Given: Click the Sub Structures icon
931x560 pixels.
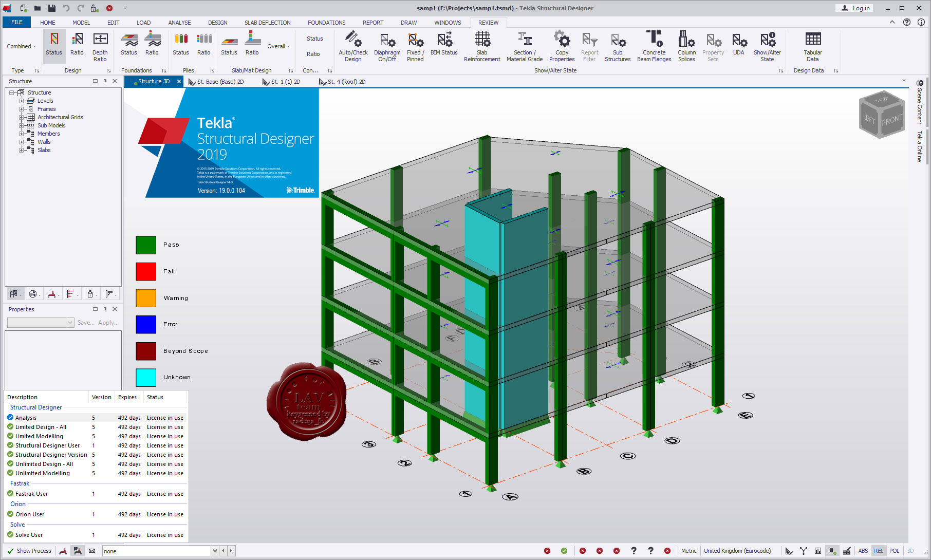Looking at the screenshot, I should click(x=618, y=47).
